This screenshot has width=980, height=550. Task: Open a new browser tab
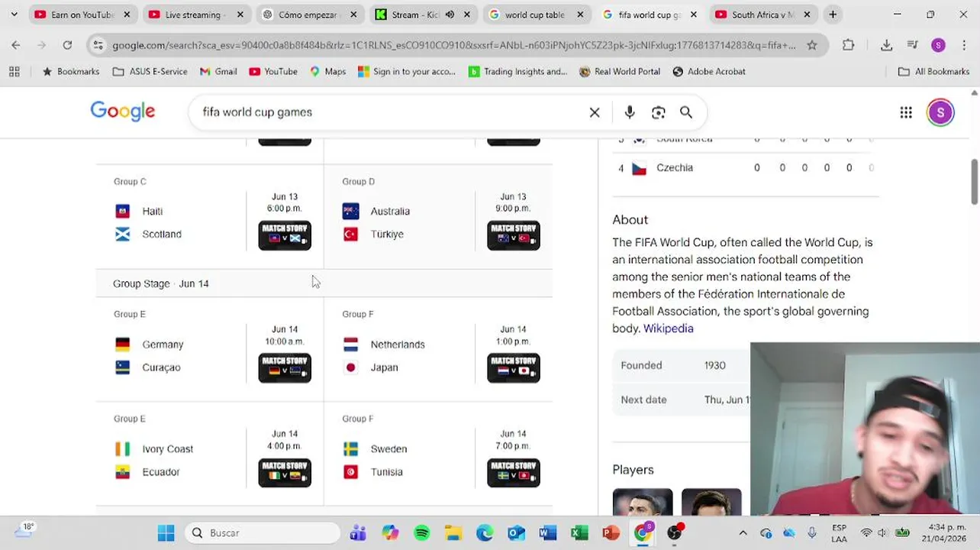(833, 15)
